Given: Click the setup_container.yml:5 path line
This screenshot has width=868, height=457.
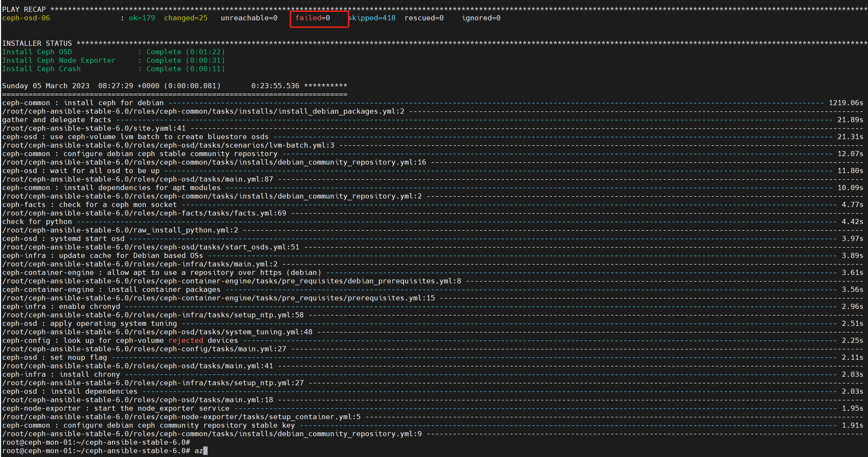Looking at the screenshot, I should [x=181, y=417].
